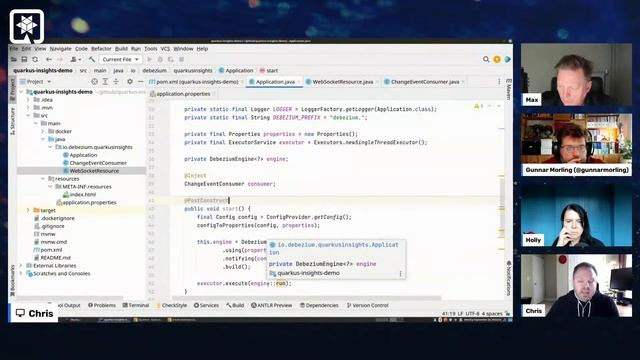Open the Problems tool window
640x360 pixels.
[x=102, y=305]
